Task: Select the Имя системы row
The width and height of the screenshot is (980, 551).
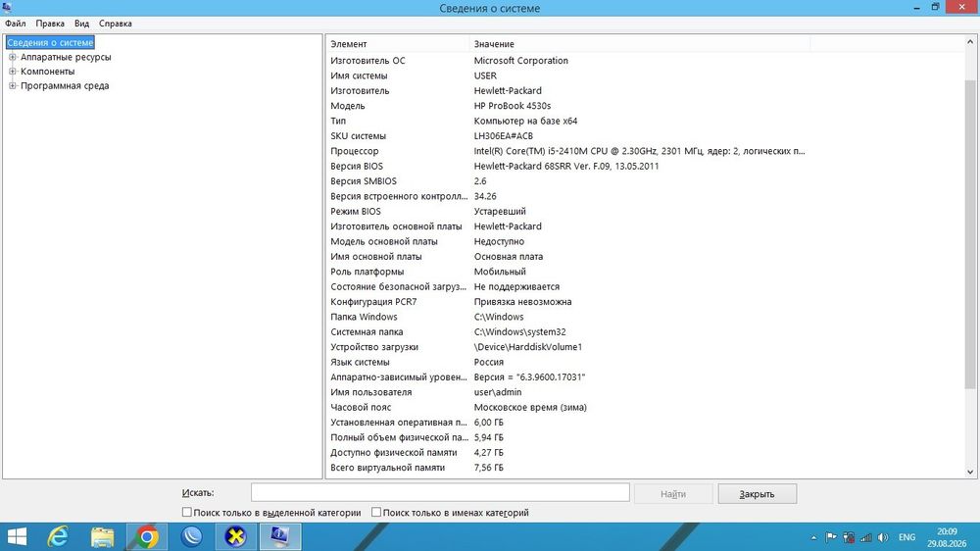Action: (567, 75)
